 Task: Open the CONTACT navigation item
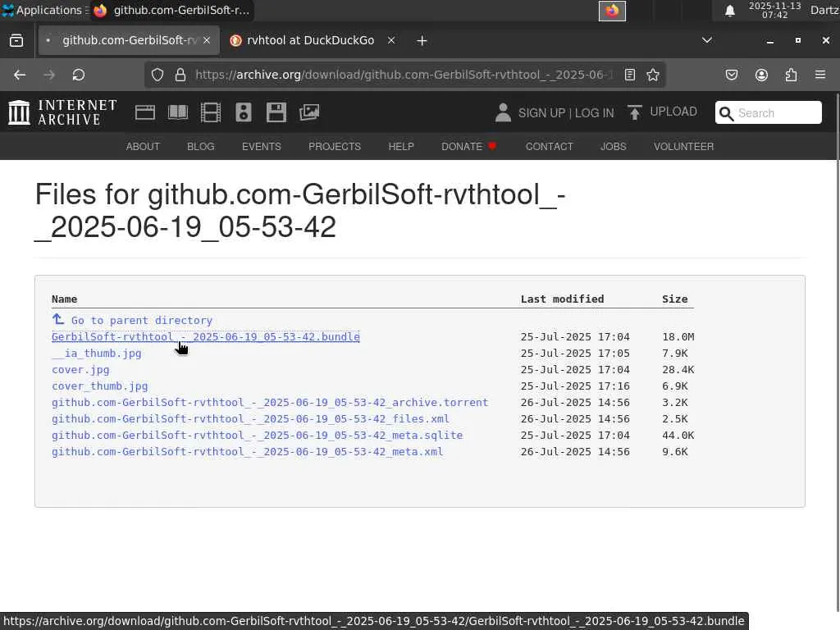(x=549, y=146)
